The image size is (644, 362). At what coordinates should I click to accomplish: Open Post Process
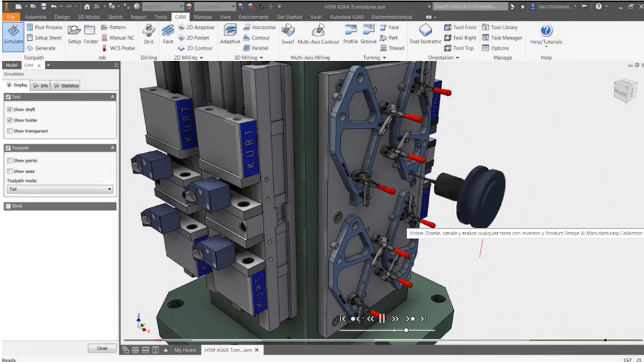tap(44, 27)
